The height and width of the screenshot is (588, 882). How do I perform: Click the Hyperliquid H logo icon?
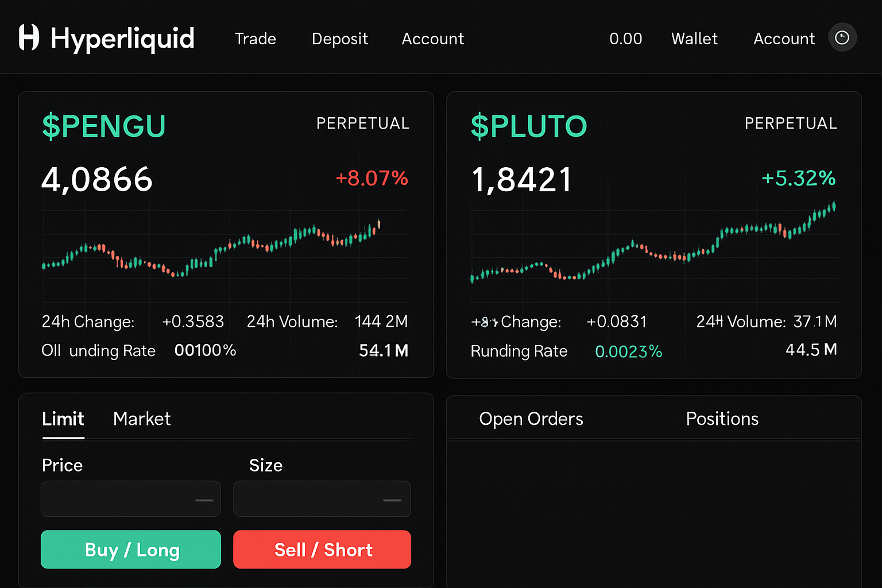tap(29, 38)
